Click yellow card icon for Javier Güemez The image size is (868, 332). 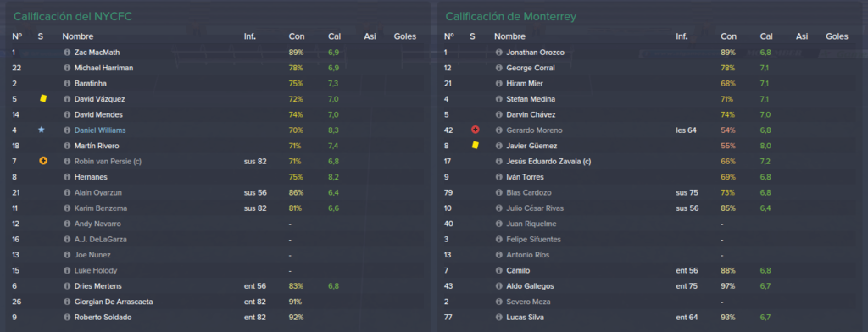click(x=475, y=145)
